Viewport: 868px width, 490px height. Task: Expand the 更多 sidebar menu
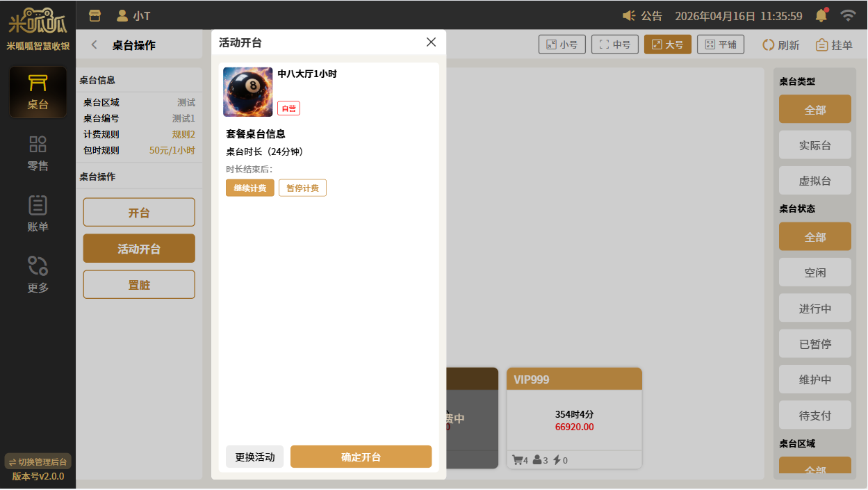coord(38,274)
